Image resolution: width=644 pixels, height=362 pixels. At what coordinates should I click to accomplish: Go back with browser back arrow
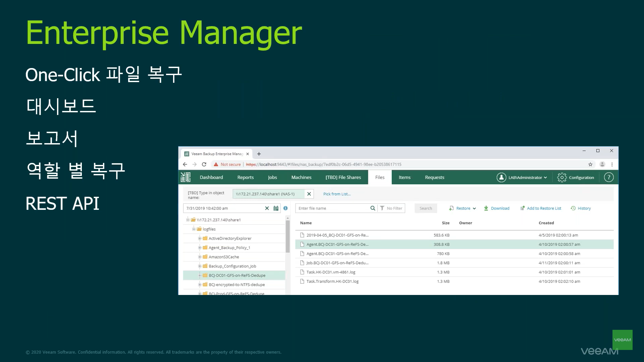(185, 164)
